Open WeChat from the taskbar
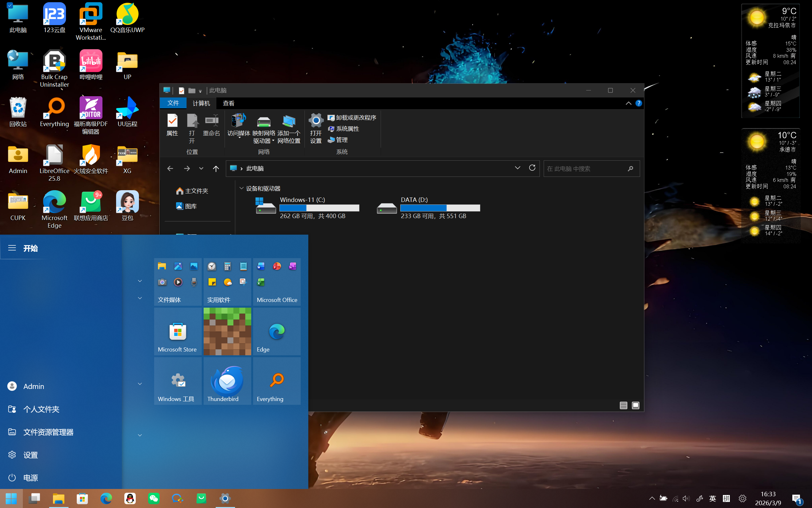Screen dimensions: 812x508 154,498
